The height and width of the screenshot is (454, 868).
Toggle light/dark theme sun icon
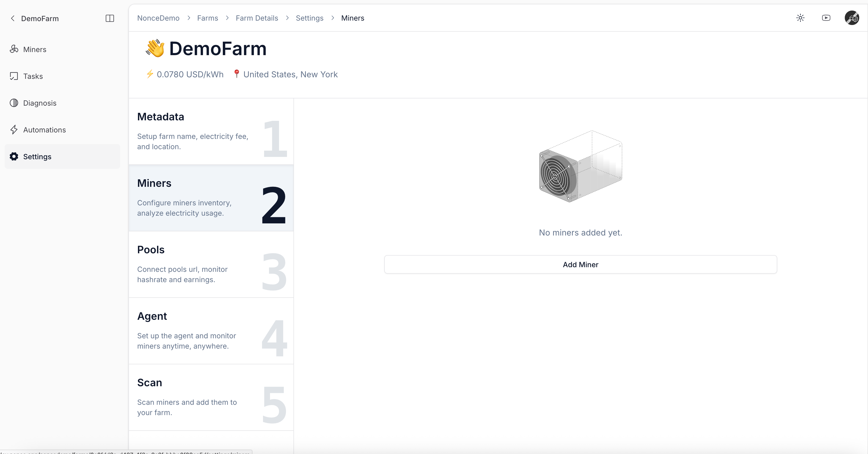800,18
